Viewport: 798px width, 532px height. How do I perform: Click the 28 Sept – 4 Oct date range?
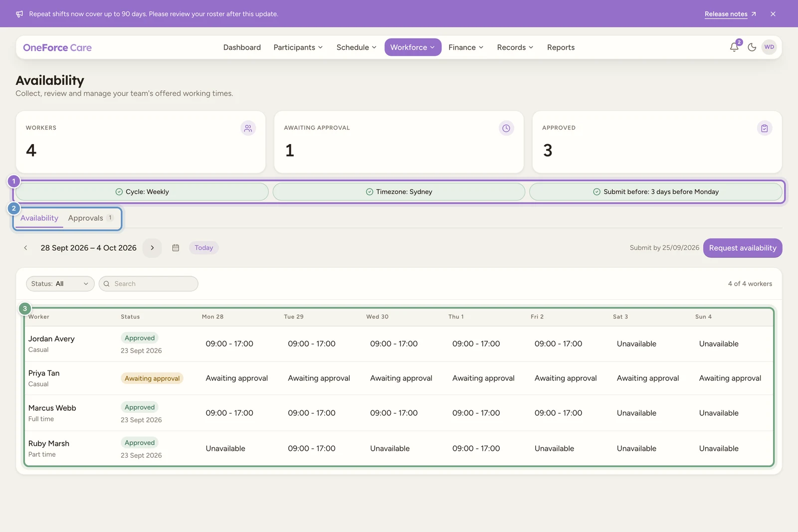click(89, 248)
